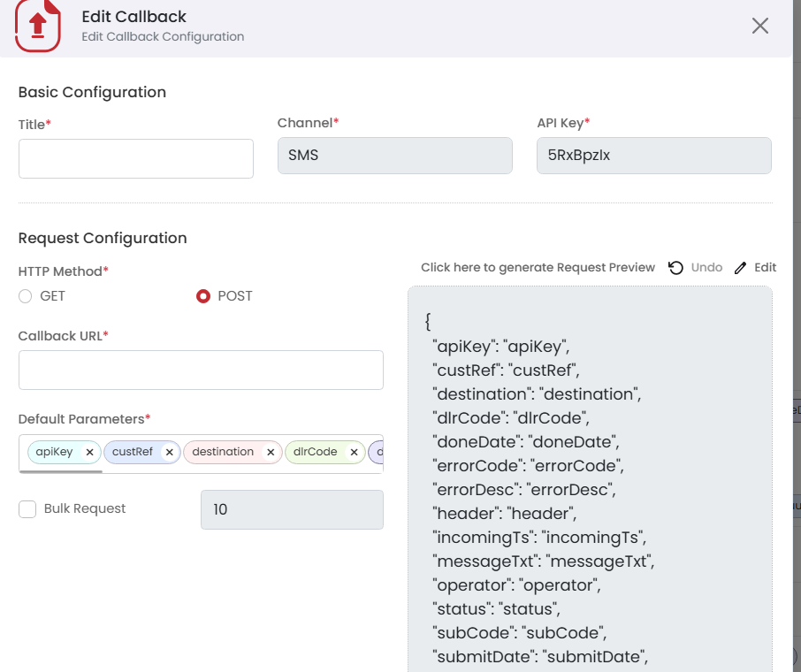Click the "operator" line in preview
Screen dimensions: 801x672
click(517, 584)
